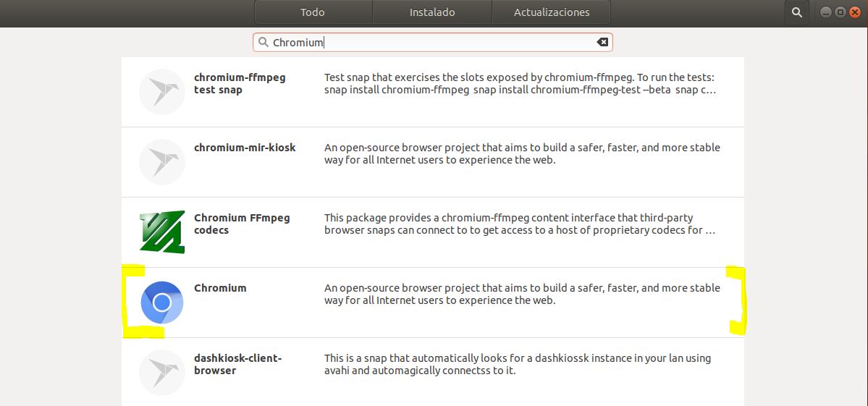The image size is (868, 406).
Task: Click chromium-ffmpeg test snap placeholder icon
Action: pyautogui.click(x=161, y=92)
